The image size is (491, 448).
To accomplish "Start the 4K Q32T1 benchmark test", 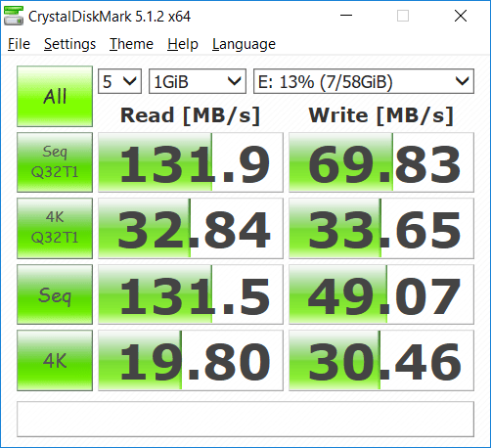I will tap(55, 228).
